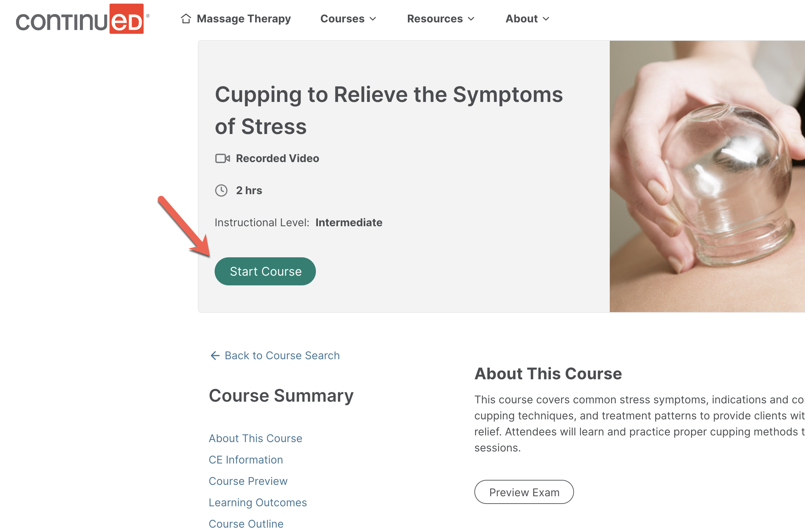Viewport: 805px width, 532px height.
Task: Expand the Courses dropdown menu
Action: coord(348,19)
